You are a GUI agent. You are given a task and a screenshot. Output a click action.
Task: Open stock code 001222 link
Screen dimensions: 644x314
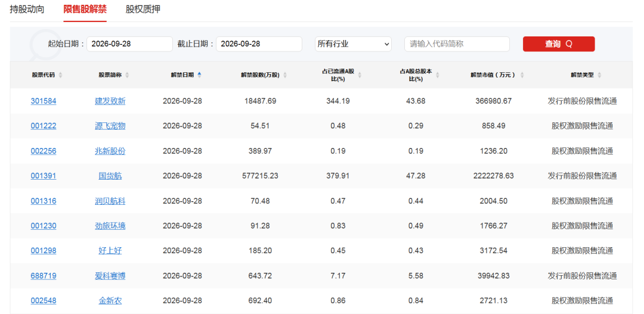[x=44, y=126]
